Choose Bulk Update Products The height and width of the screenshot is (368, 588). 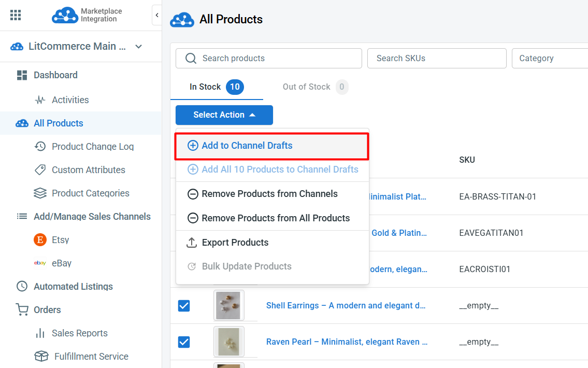coord(273,266)
